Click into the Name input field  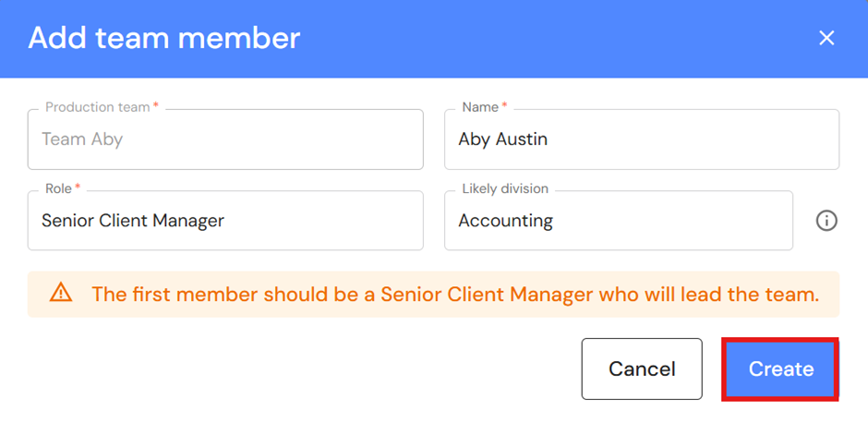[642, 140]
